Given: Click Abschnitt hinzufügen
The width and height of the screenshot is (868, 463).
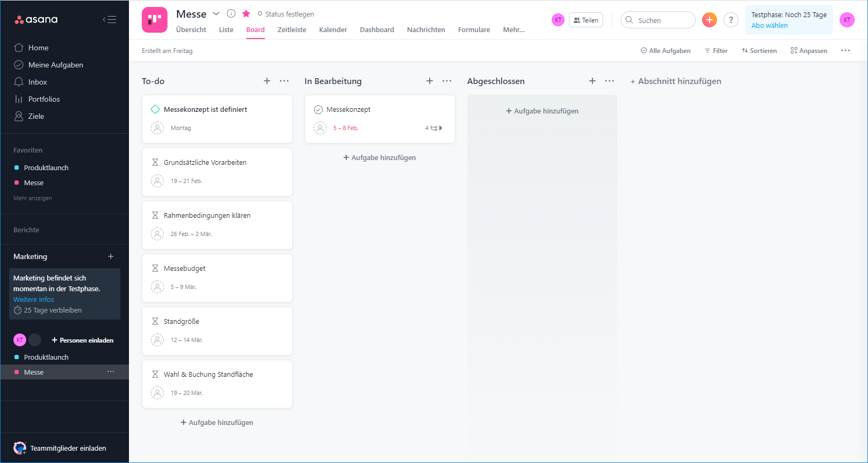Looking at the screenshot, I should pos(675,81).
